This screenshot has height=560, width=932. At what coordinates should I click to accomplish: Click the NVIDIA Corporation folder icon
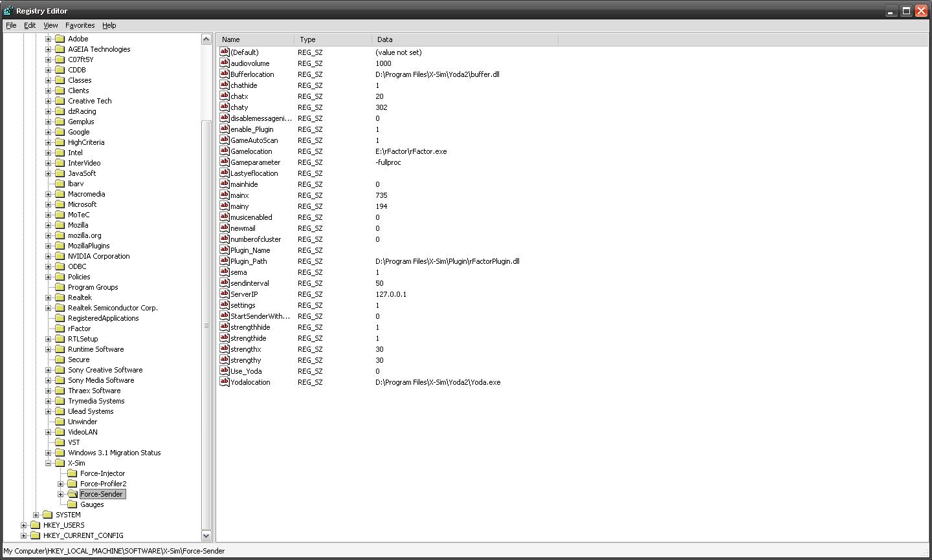(x=60, y=256)
